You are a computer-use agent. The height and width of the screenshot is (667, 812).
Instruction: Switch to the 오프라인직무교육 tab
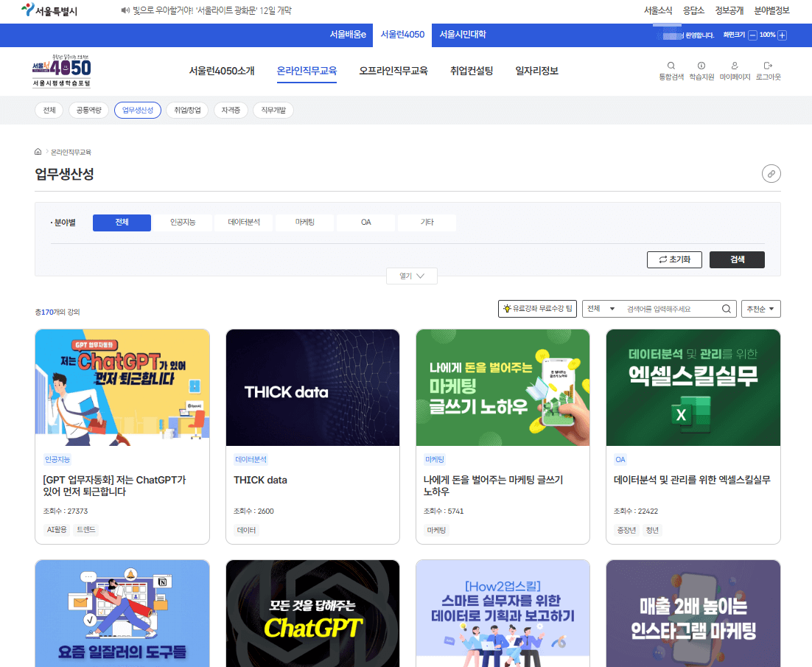tap(393, 71)
